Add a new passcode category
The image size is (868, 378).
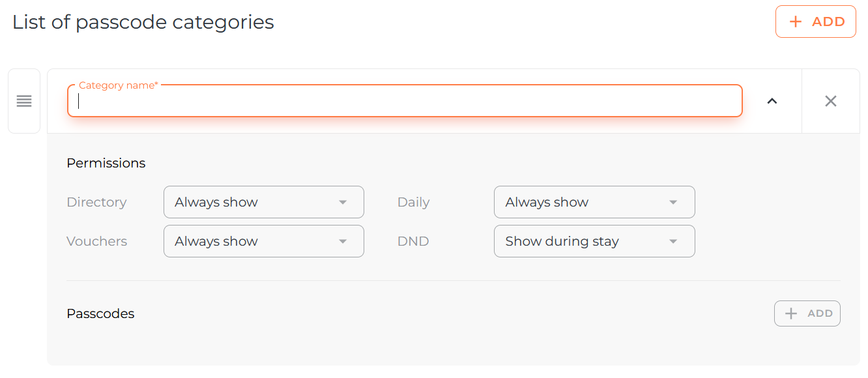pyautogui.click(x=815, y=22)
